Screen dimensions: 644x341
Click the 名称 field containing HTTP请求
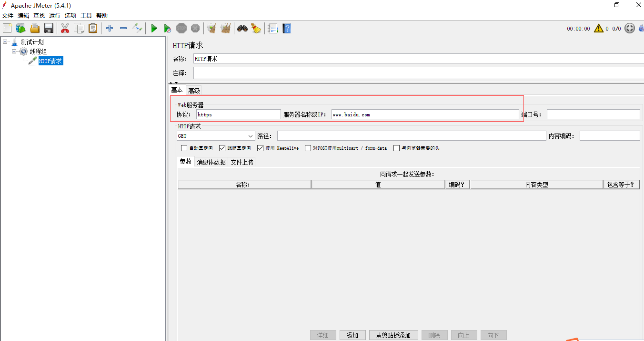tap(419, 59)
